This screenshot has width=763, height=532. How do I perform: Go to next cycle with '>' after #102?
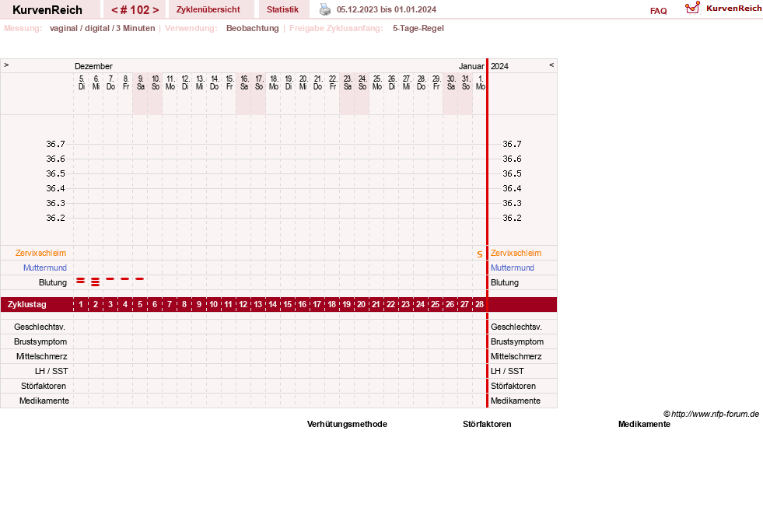[156, 10]
